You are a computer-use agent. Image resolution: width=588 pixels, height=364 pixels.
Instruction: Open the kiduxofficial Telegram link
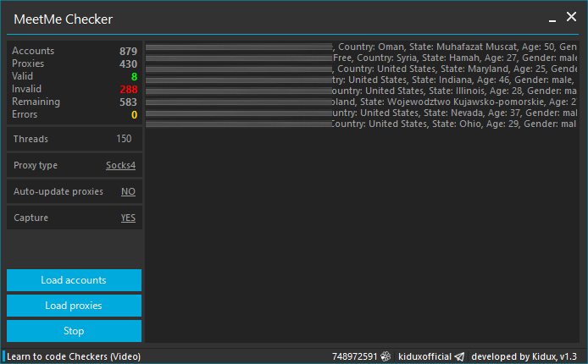click(x=424, y=356)
